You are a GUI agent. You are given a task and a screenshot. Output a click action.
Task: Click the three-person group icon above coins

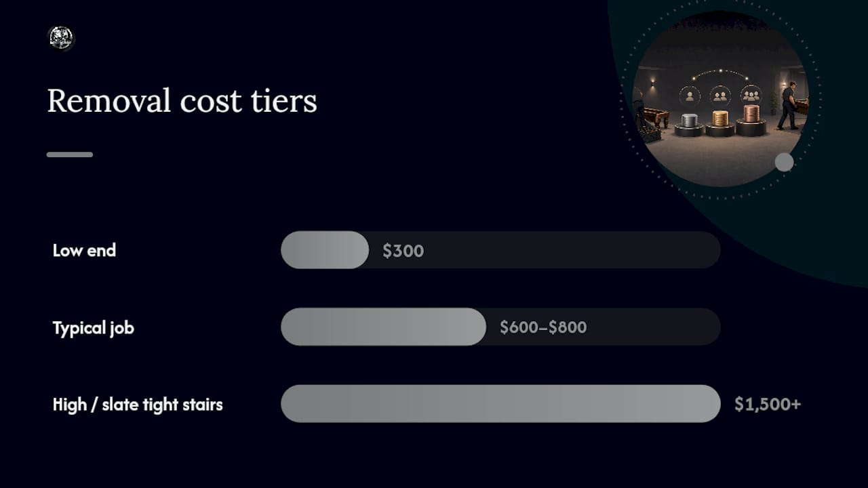(x=751, y=94)
